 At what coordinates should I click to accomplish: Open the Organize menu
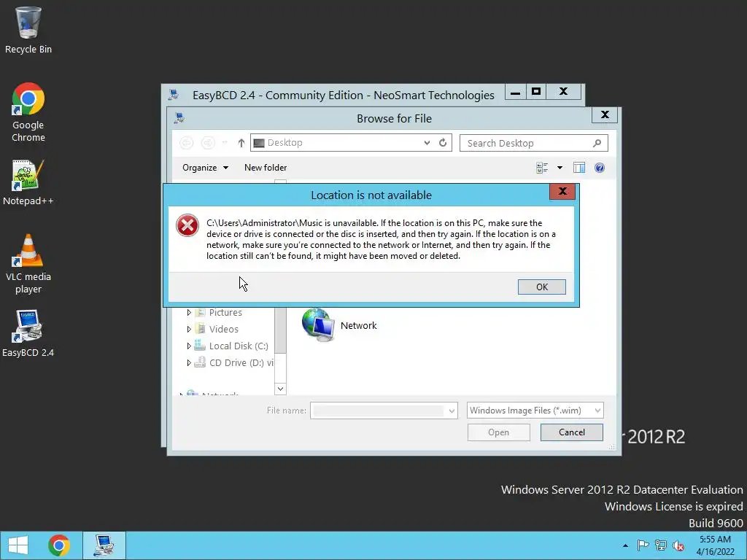pyautogui.click(x=205, y=168)
